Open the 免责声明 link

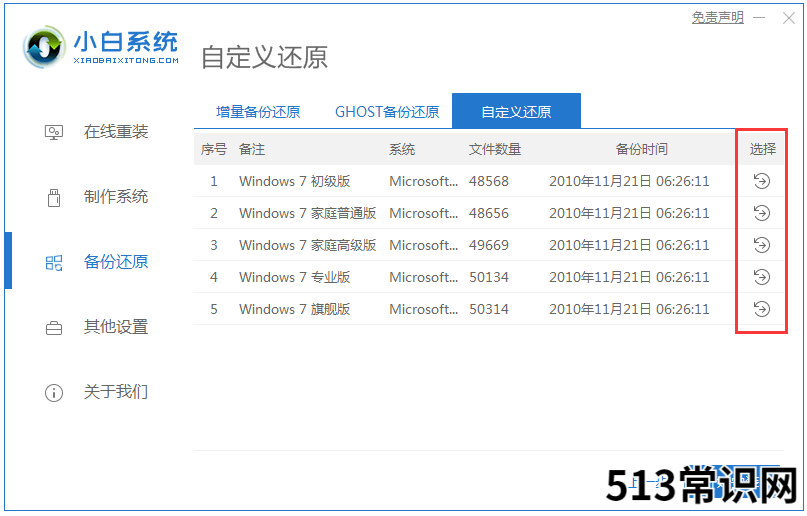(x=717, y=17)
